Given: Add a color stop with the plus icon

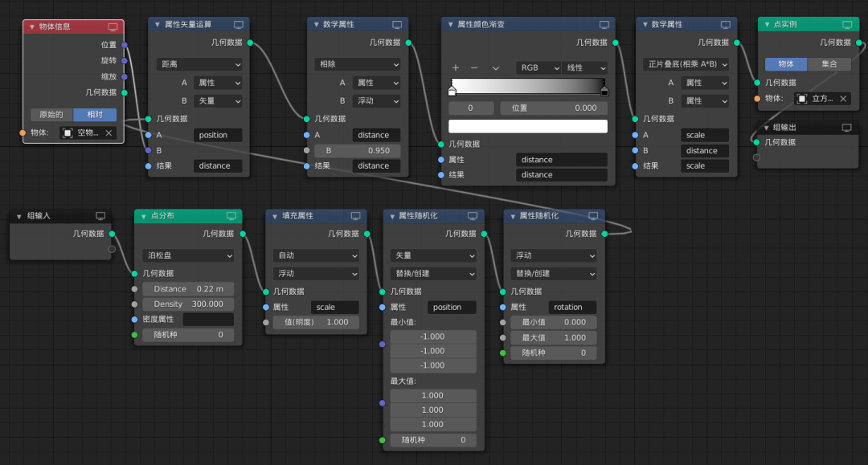Looking at the screenshot, I should click(x=456, y=67).
